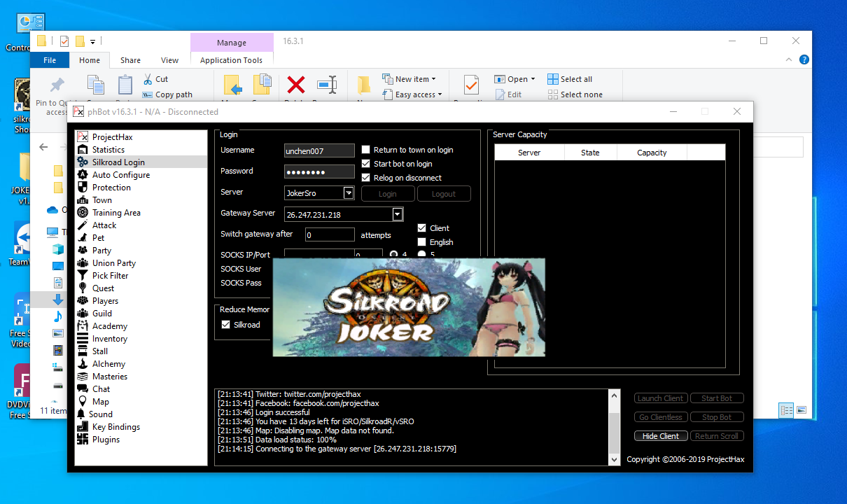847x504 pixels.
Task: Open the Gateway Server dropdown list
Action: pos(397,214)
